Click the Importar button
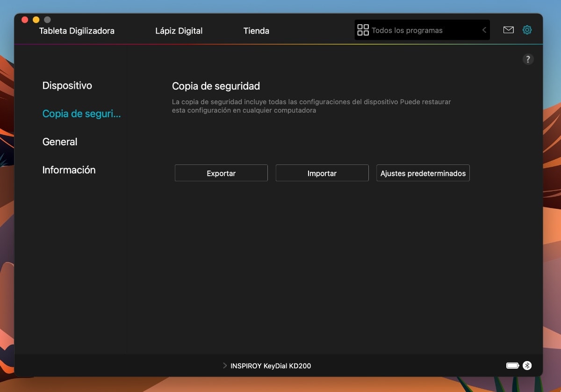The image size is (561, 392). 322,173
